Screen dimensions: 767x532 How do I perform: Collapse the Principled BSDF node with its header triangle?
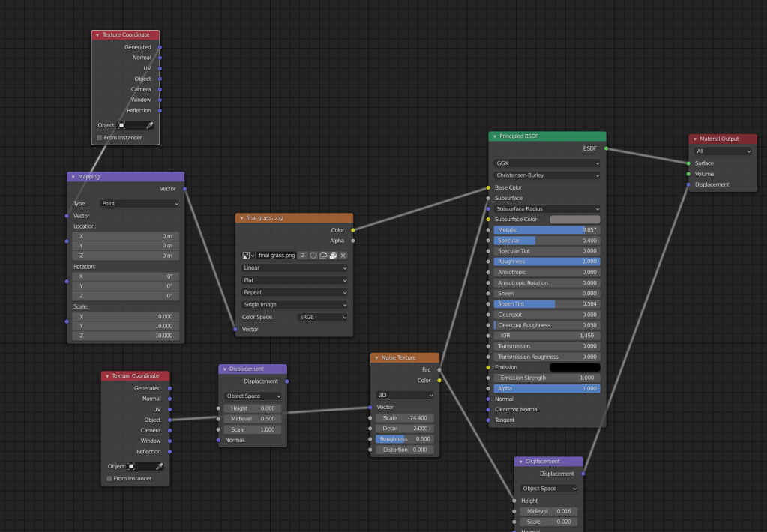[x=495, y=136]
